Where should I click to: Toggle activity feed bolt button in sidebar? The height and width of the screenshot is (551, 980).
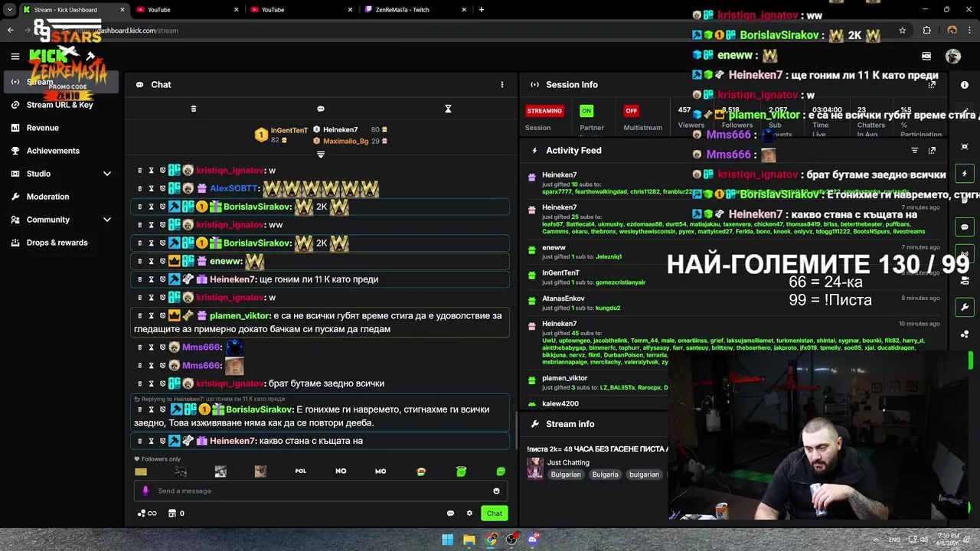tap(965, 174)
